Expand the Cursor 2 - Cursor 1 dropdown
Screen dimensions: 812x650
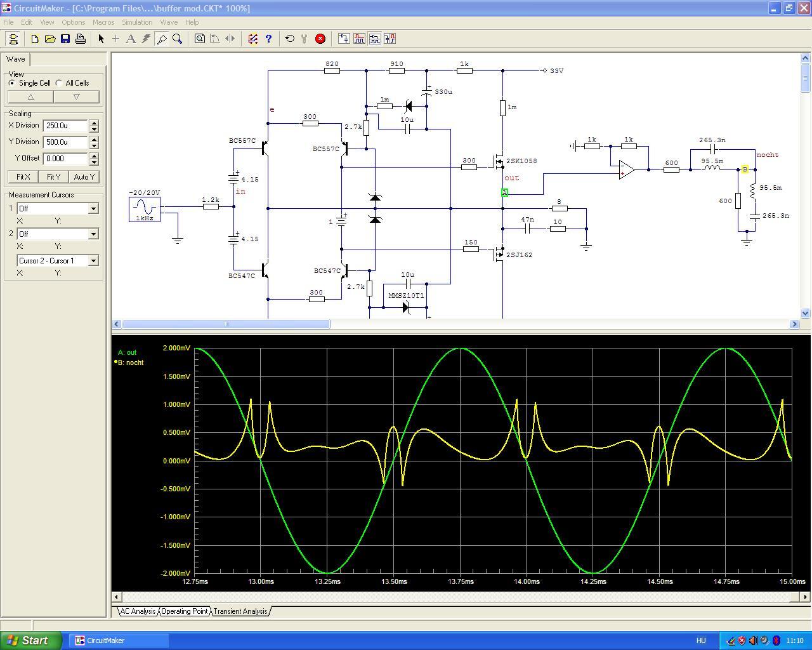(93, 261)
